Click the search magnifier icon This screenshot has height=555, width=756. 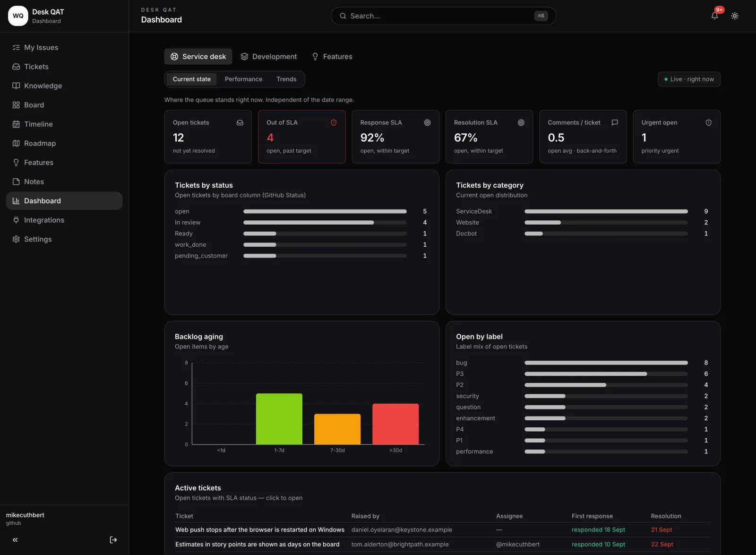343,16
